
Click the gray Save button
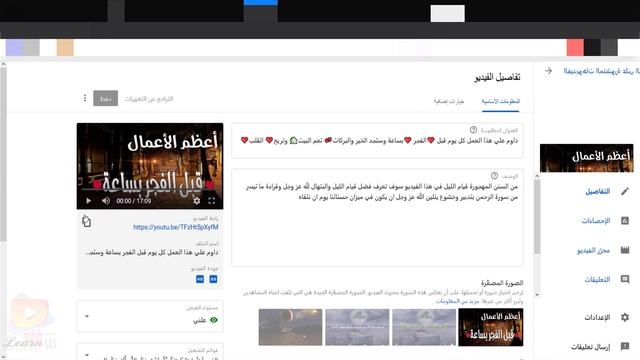pyautogui.click(x=106, y=98)
